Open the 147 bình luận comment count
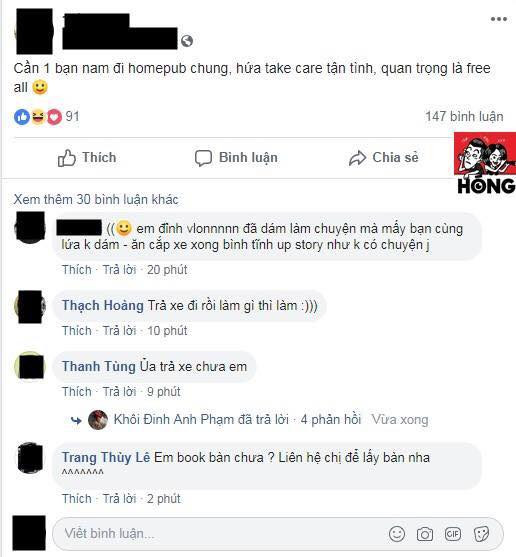Viewport: 516px width, 557px height. [x=464, y=117]
